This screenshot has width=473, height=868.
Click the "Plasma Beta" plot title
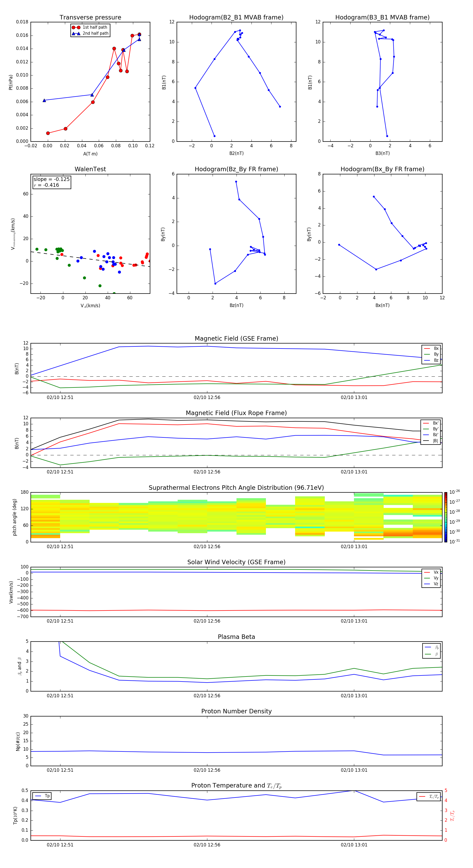[236, 637]
